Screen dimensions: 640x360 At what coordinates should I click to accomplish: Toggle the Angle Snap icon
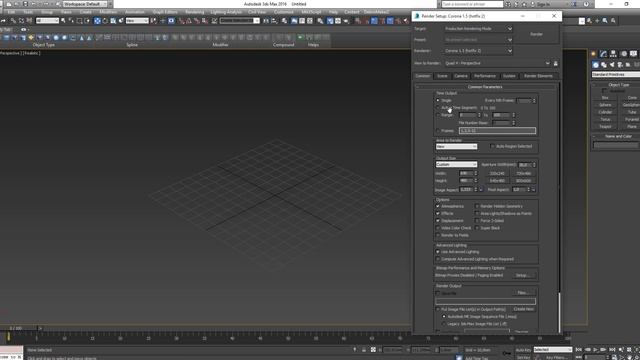tap(189, 20)
